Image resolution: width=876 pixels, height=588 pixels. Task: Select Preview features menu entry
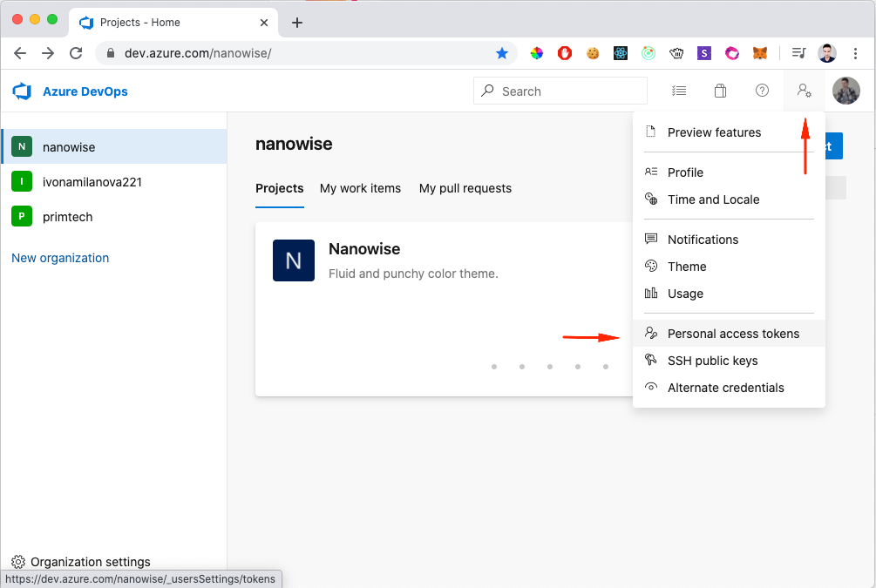(729, 132)
